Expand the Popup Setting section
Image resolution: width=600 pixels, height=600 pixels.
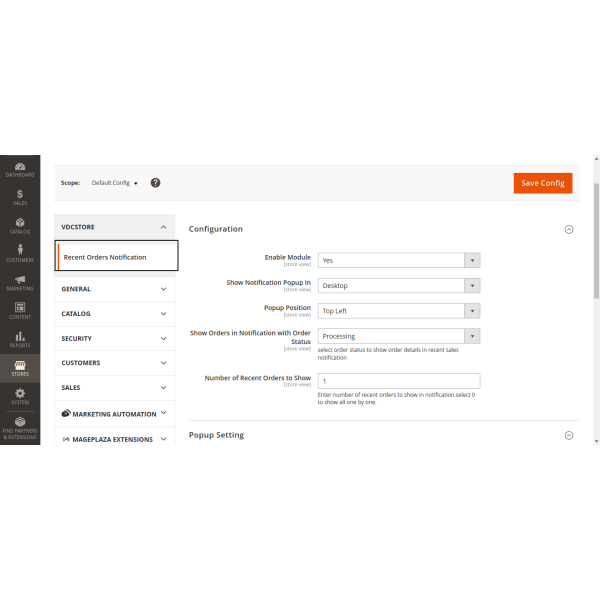point(569,435)
